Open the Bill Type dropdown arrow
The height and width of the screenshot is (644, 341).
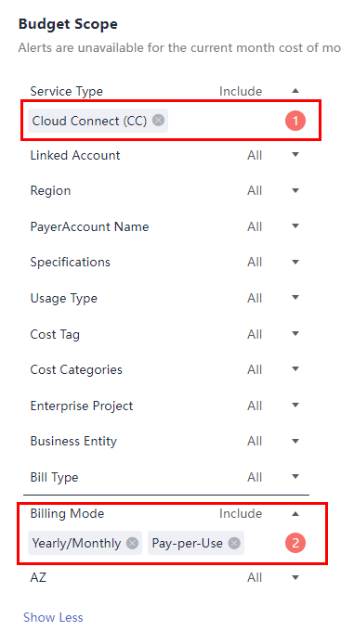pos(295,477)
